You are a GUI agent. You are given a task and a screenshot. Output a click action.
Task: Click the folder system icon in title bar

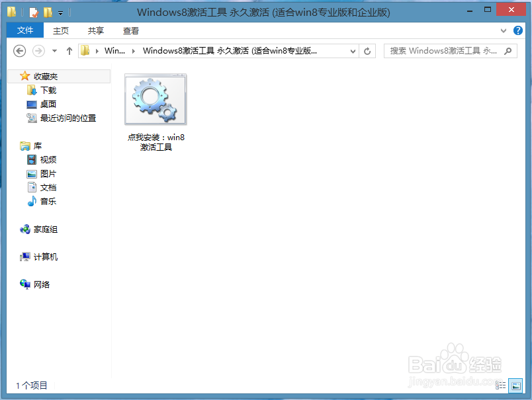[x=11, y=12]
